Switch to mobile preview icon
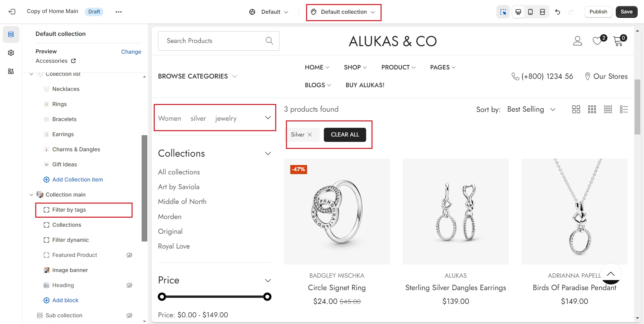644x324 pixels. (x=530, y=12)
